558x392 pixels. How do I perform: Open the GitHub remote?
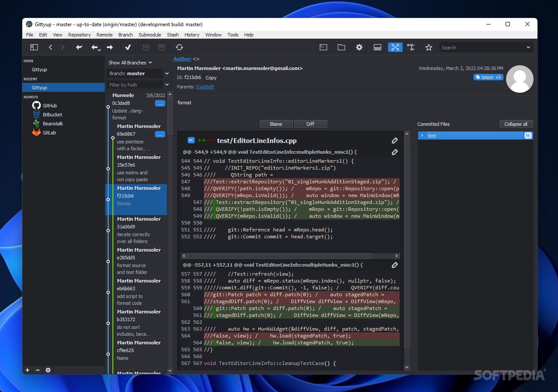click(50, 106)
